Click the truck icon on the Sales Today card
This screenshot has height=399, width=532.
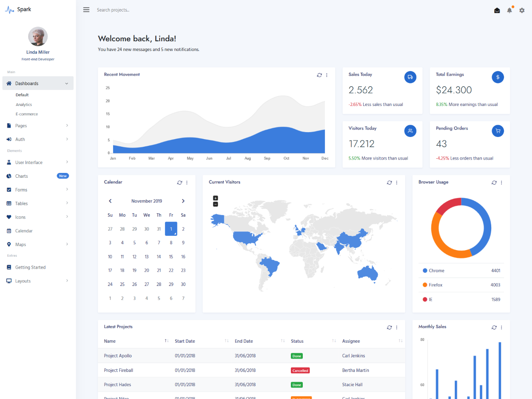(x=410, y=77)
